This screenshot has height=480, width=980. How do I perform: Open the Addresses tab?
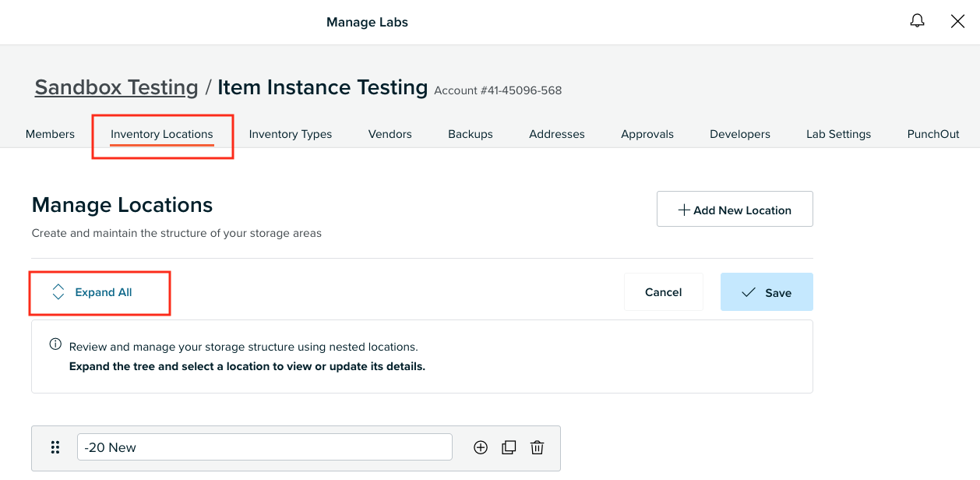(557, 134)
